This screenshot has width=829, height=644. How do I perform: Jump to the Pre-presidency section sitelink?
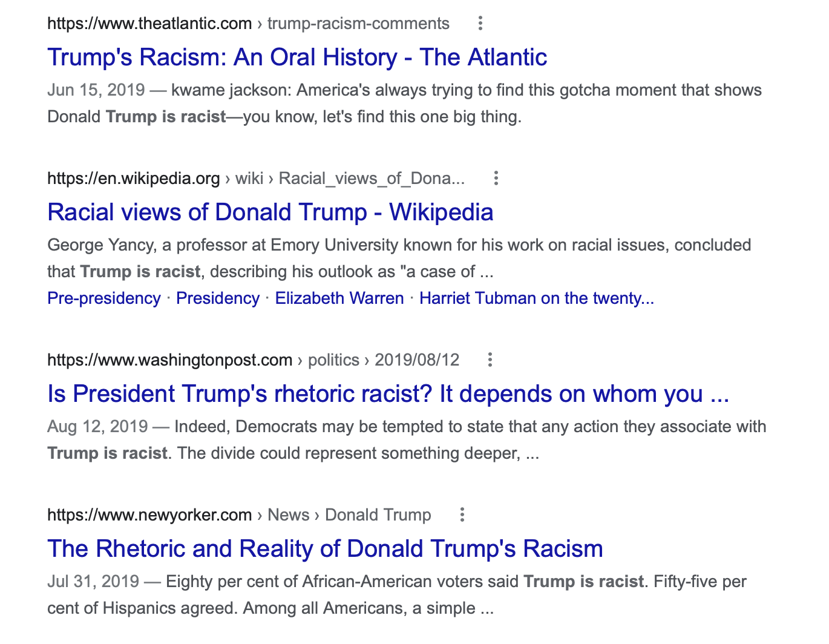click(104, 298)
